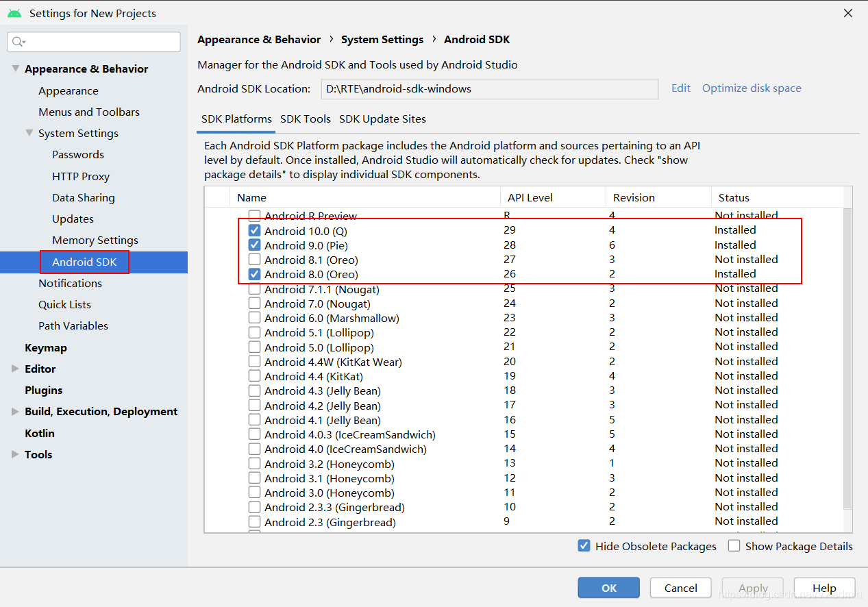Uncheck Android 9.0 (Pie) platform

coord(254,245)
